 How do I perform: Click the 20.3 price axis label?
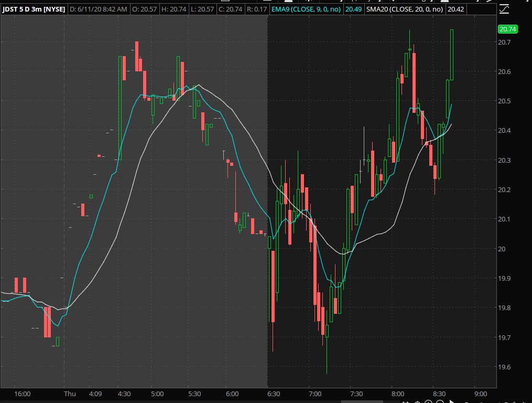tap(504, 160)
